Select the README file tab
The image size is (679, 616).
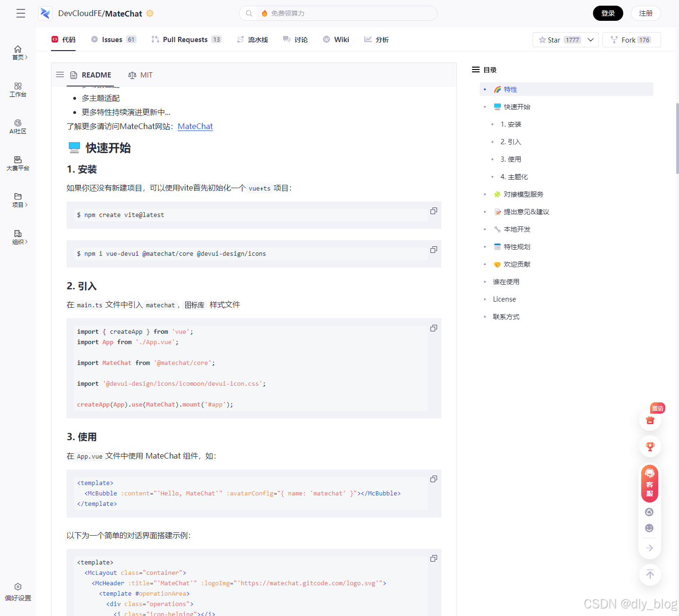coord(91,75)
